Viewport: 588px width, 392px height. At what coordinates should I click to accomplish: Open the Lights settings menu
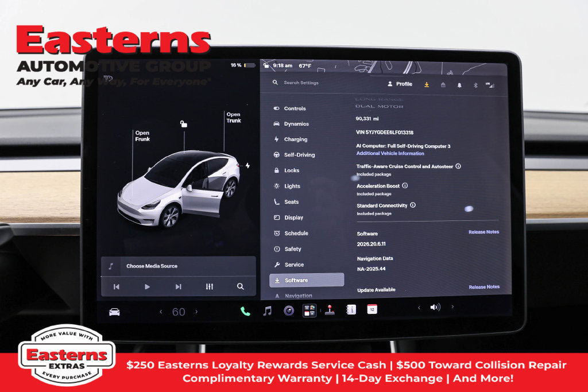pos(287,186)
